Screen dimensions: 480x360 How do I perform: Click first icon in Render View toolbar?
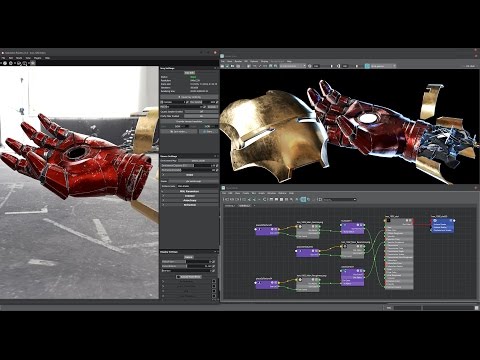tap(223, 66)
